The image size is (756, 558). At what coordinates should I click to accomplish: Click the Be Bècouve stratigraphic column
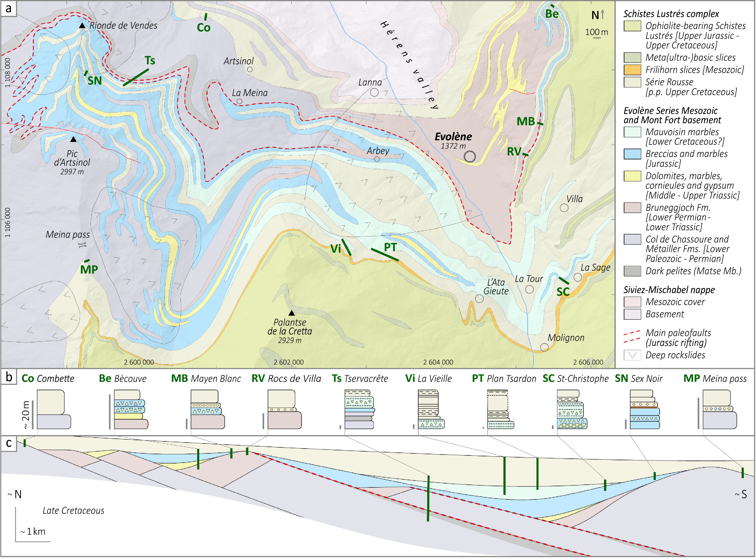click(131, 409)
